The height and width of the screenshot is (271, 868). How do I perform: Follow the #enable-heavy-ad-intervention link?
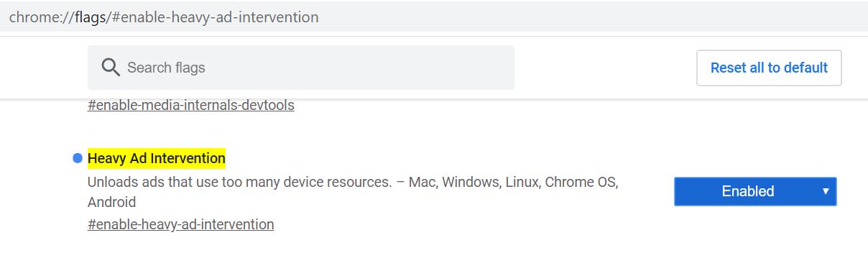coord(181,224)
